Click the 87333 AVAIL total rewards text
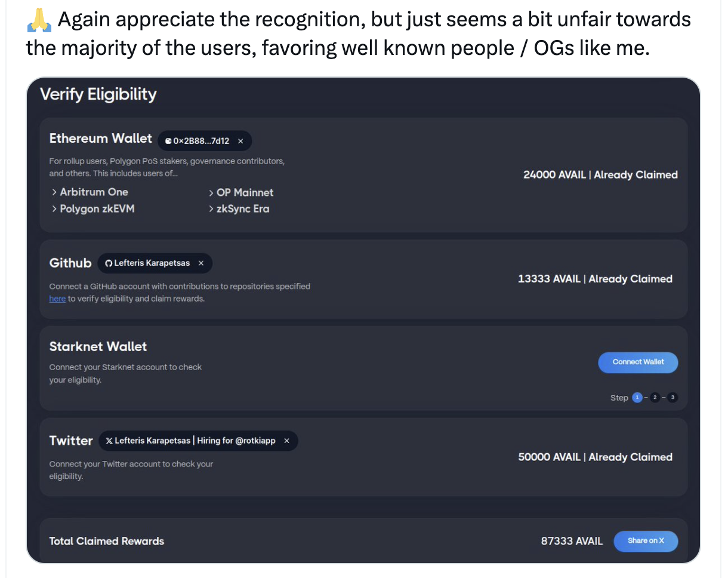The height and width of the screenshot is (578, 728). [x=572, y=542]
